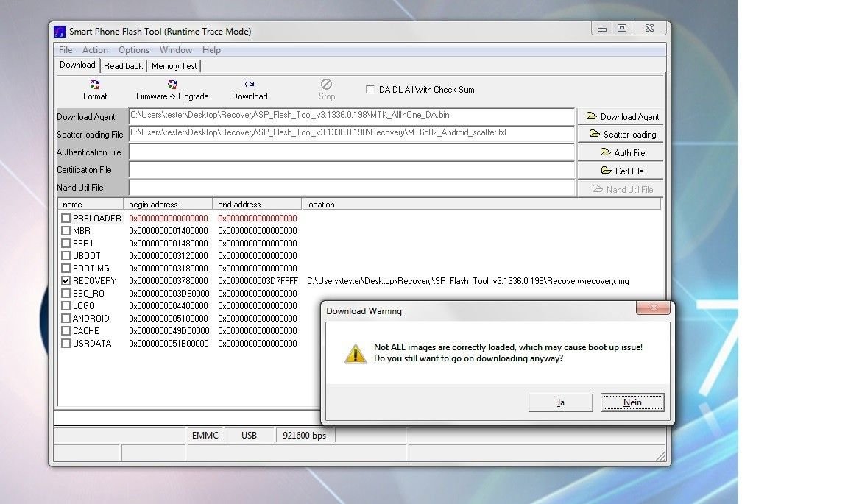Click the location column header

coord(481,205)
